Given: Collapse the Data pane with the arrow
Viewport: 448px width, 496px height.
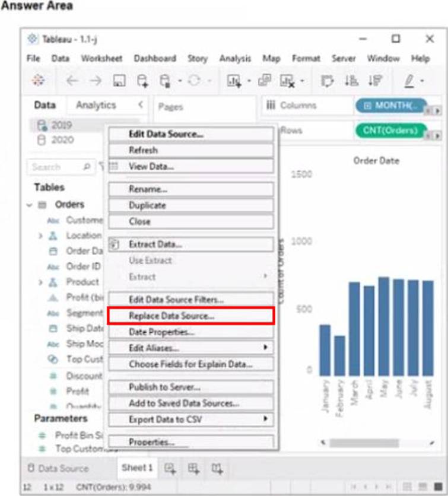Looking at the screenshot, I should [141, 104].
